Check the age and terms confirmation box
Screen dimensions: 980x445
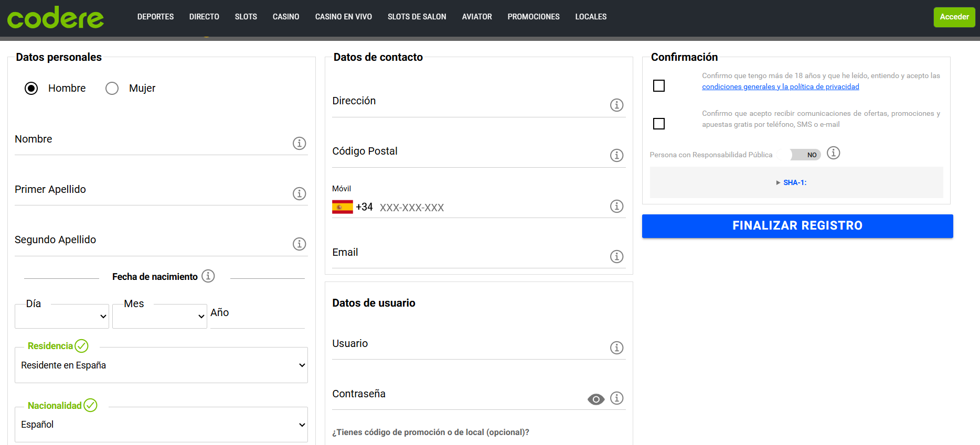pos(659,85)
